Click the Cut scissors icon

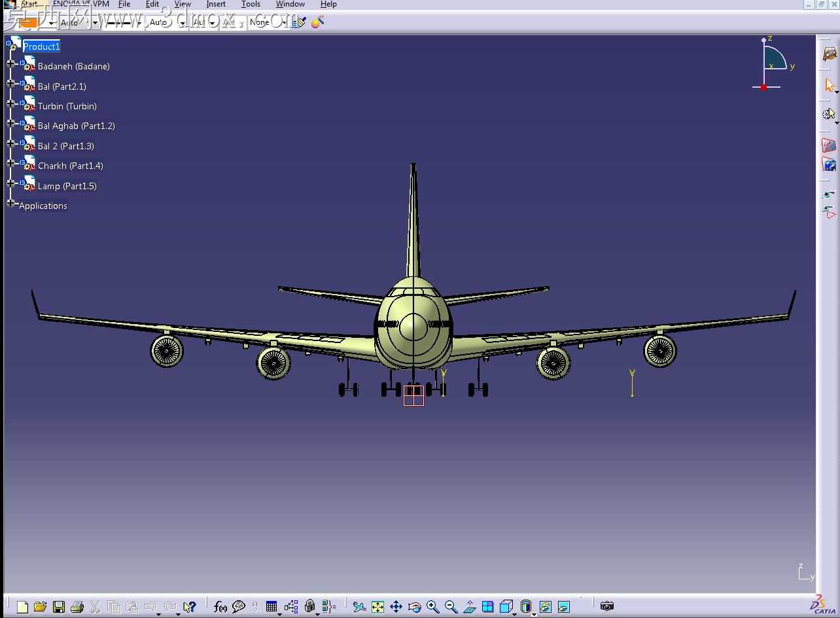pos(95,607)
